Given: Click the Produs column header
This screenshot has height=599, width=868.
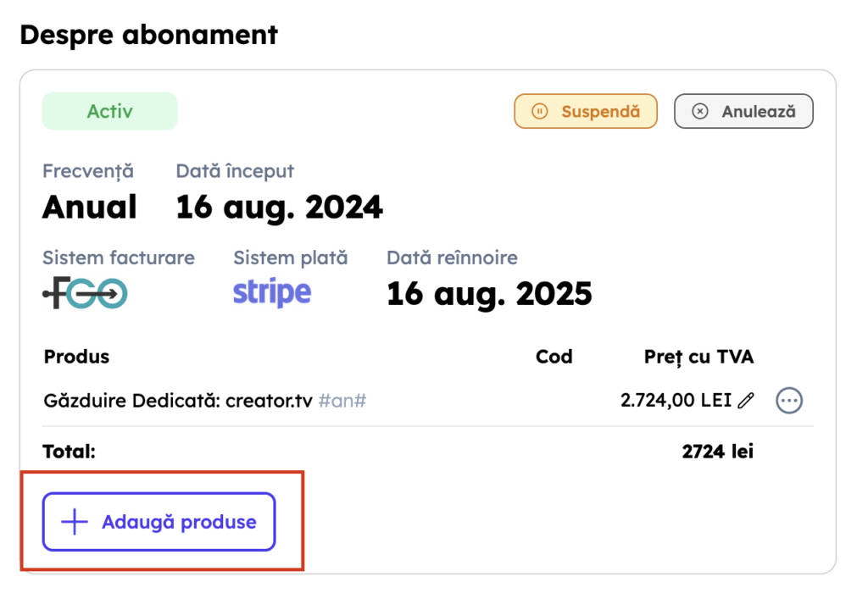Looking at the screenshot, I should tap(76, 357).
